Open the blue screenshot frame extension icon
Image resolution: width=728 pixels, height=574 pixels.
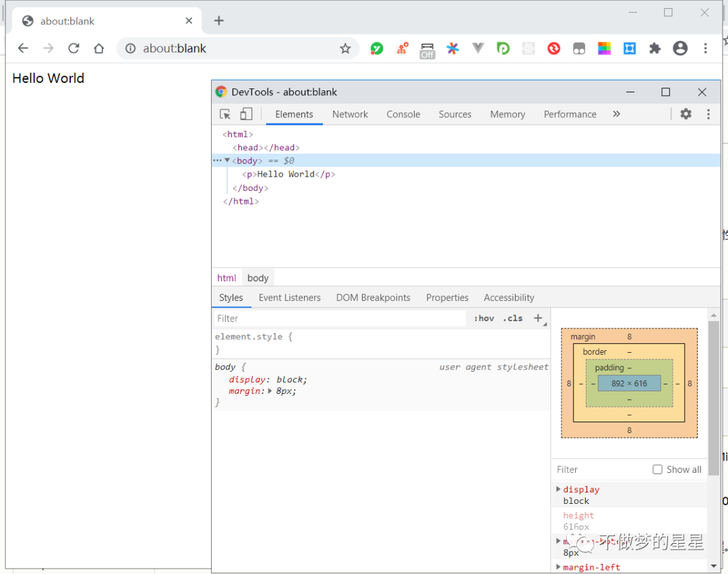tap(630, 49)
